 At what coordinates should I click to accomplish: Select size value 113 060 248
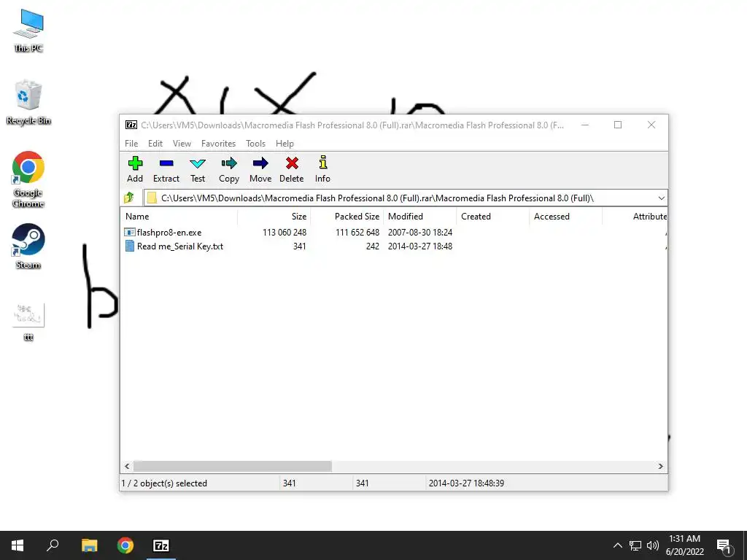(x=285, y=233)
